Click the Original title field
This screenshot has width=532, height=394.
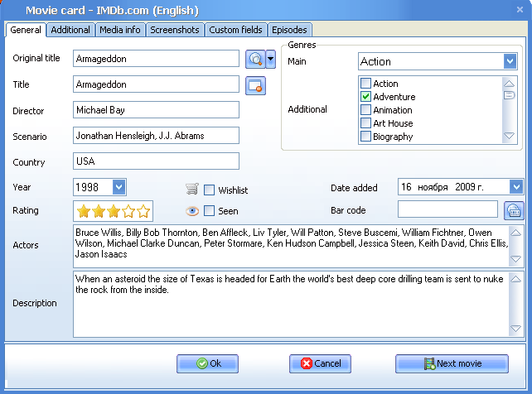pos(156,59)
